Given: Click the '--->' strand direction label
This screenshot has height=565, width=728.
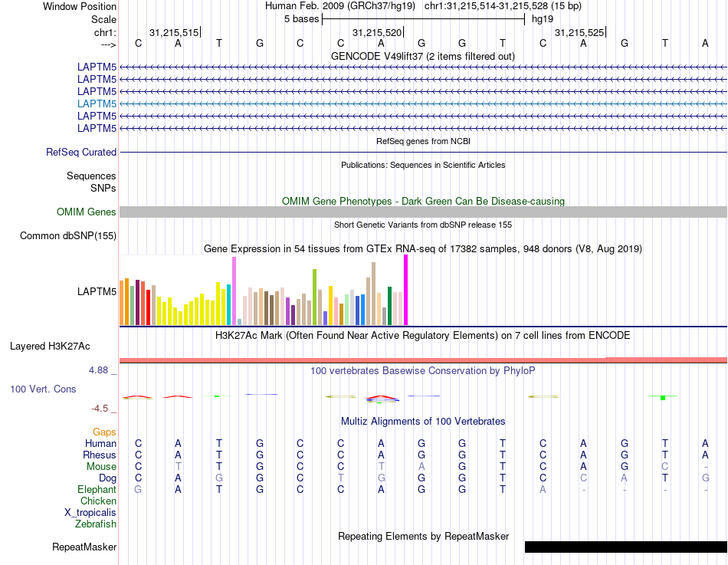Looking at the screenshot, I should click(x=108, y=44).
